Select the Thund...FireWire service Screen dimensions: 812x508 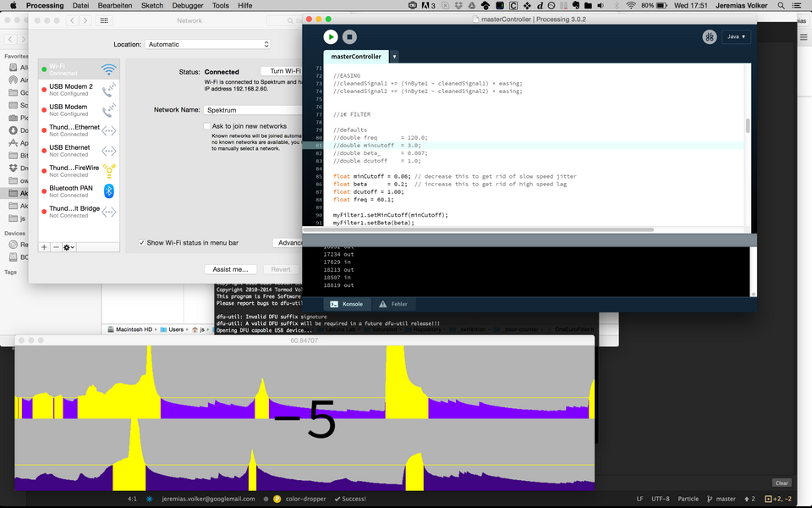coord(79,170)
